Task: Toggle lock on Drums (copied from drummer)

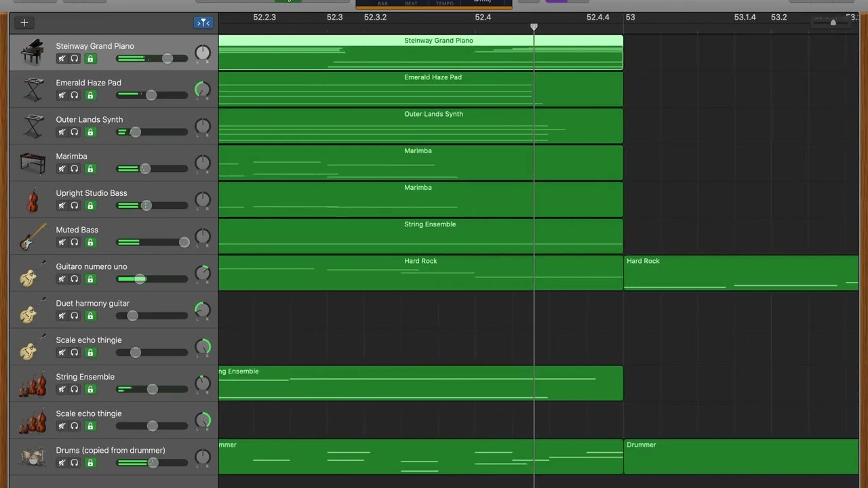Action: pos(90,462)
